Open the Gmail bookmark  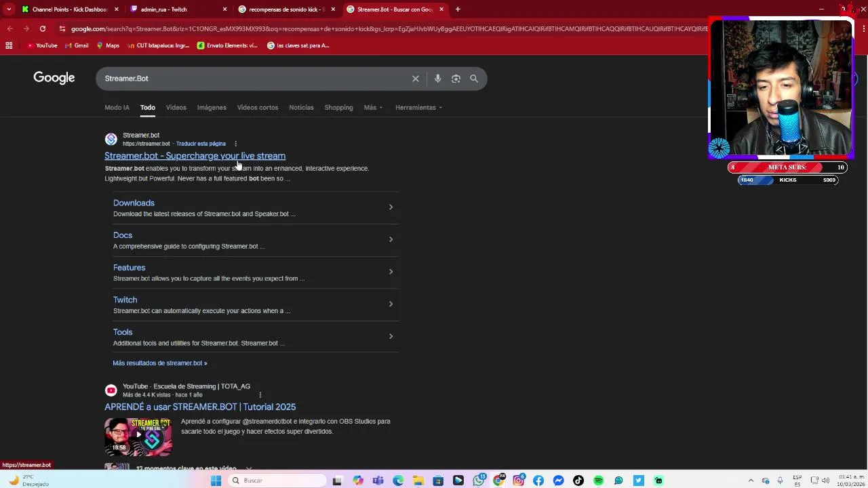click(77, 45)
